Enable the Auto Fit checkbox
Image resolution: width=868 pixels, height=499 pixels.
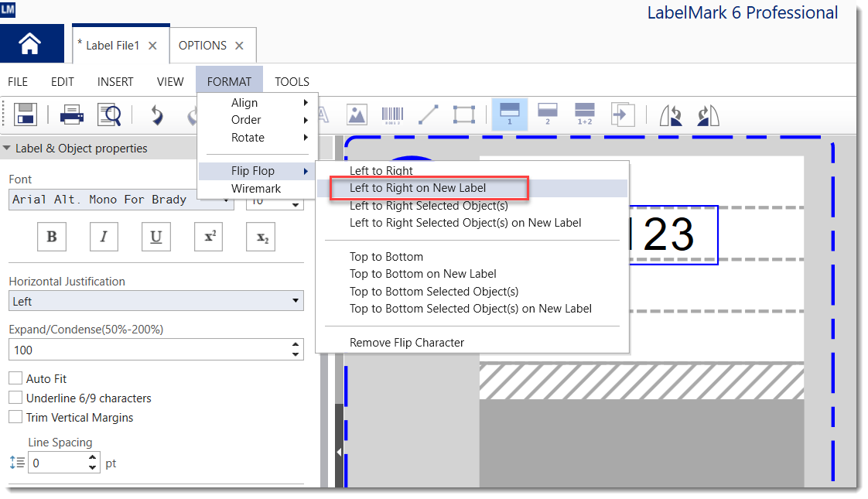click(15, 379)
